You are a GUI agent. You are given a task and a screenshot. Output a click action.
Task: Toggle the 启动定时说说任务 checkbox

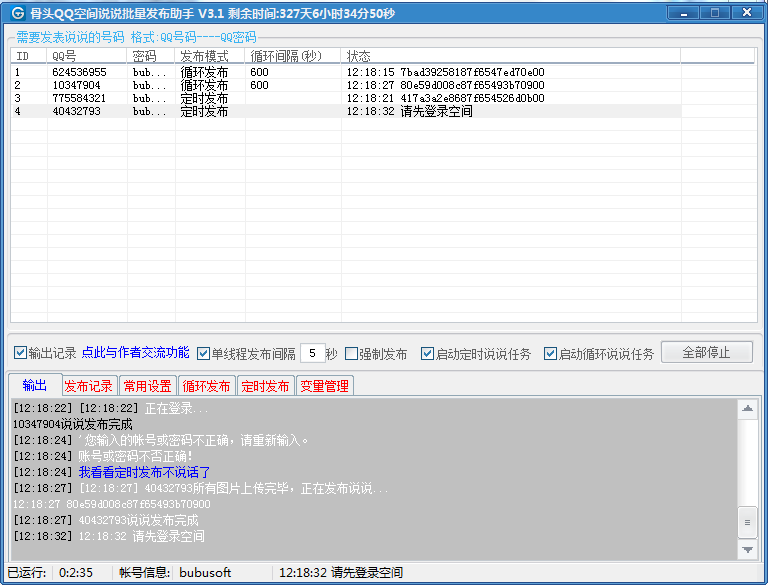(x=427, y=354)
